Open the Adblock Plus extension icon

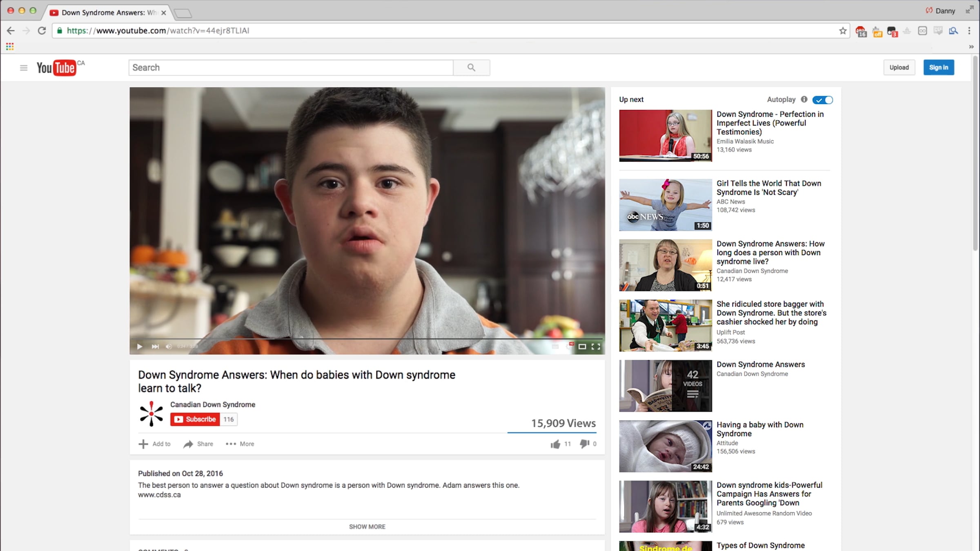point(861,31)
